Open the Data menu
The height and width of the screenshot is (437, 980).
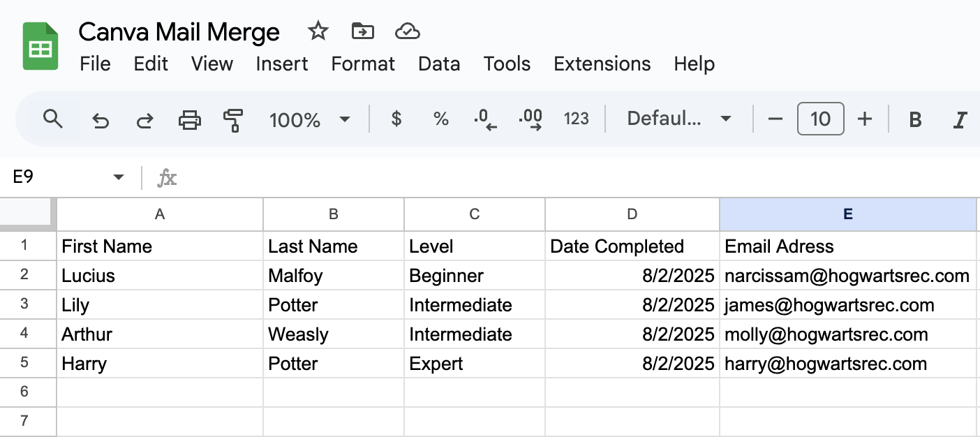point(439,64)
